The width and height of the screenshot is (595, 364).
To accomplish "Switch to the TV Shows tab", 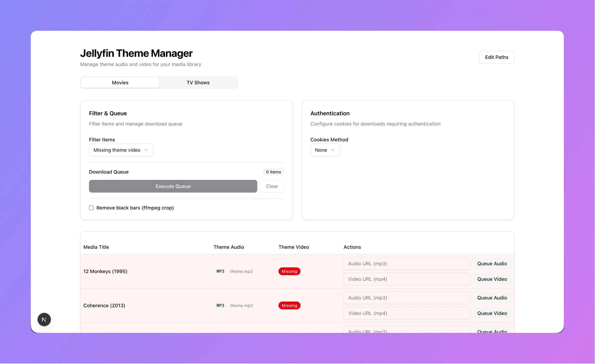I will [x=198, y=82].
